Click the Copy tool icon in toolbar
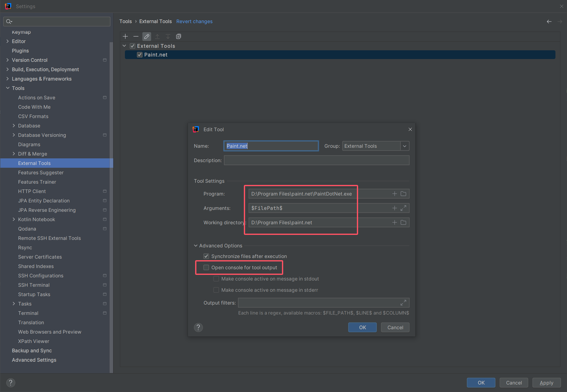 [x=179, y=37]
